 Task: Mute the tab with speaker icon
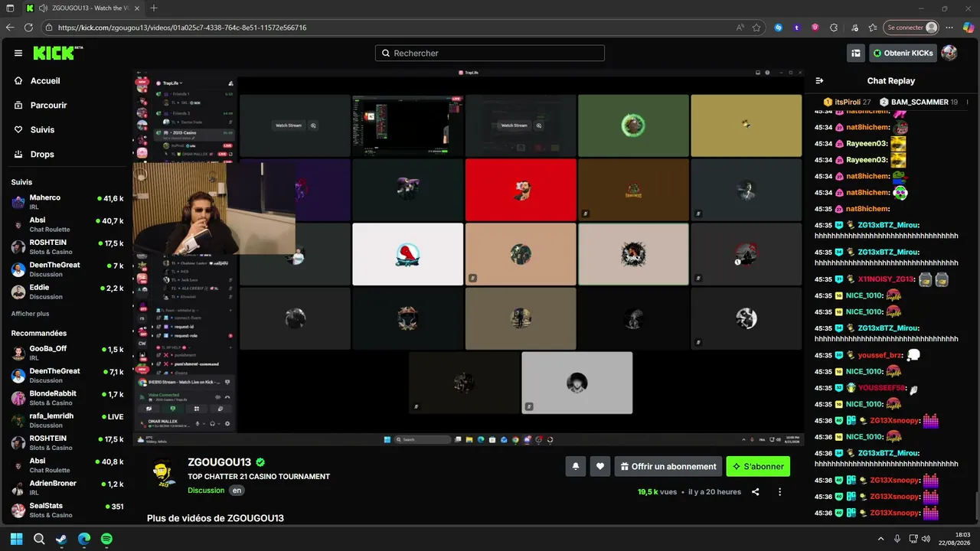click(x=43, y=8)
